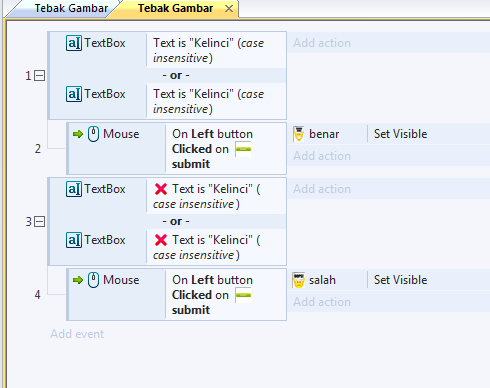Click the TextBox icon in event 1's first condition
The width and height of the screenshot is (490, 388).
pos(74,43)
